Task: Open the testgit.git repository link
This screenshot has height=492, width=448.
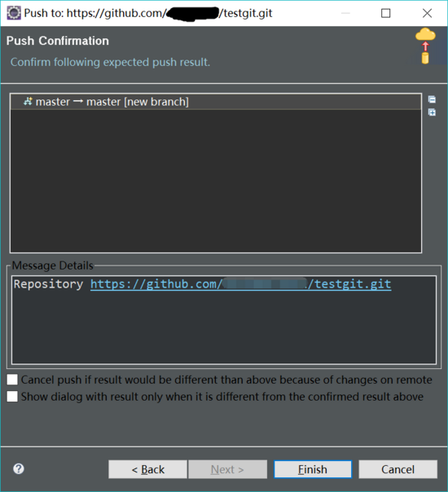Action: (240, 284)
